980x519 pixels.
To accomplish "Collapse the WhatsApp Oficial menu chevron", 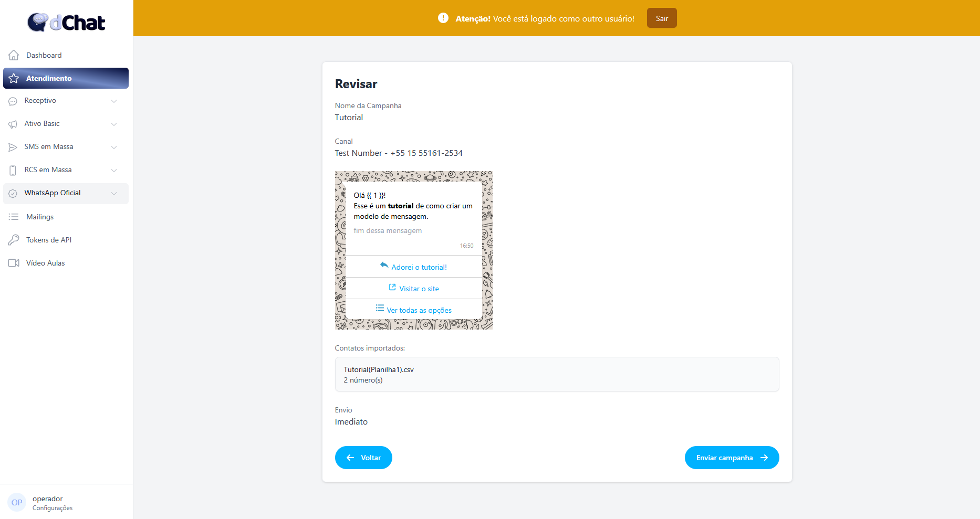I will (114, 193).
